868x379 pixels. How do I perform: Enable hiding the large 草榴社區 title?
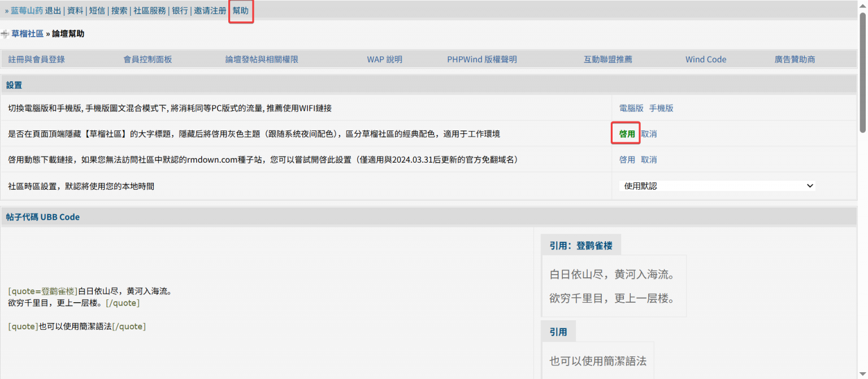point(627,134)
